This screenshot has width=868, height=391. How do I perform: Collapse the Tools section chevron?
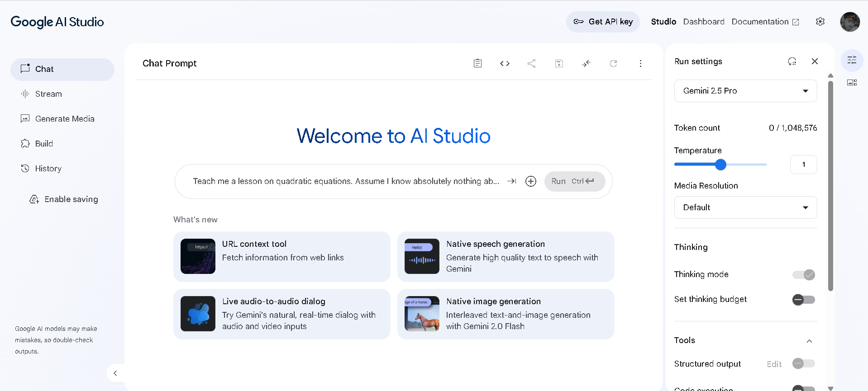(809, 341)
